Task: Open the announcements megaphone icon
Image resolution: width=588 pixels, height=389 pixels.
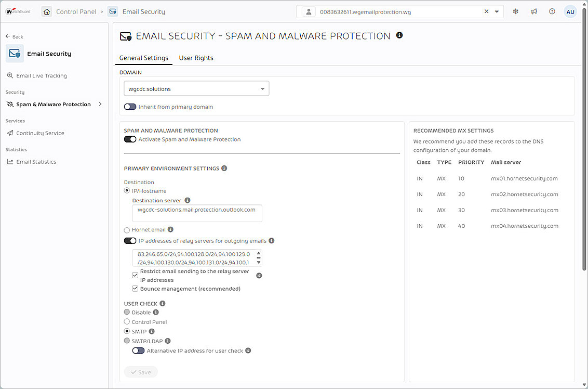Action: tap(533, 11)
